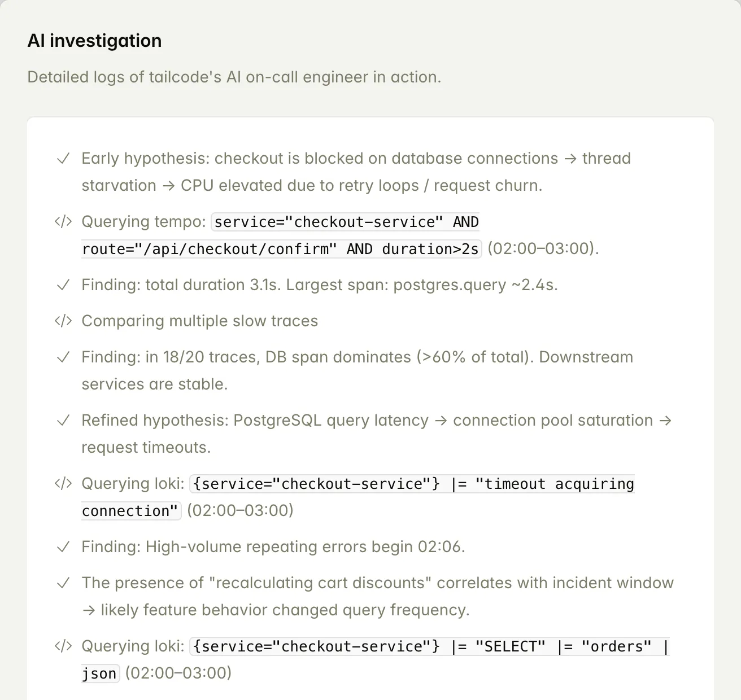This screenshot has height=700, width=741.
Task: Click code icon beside the "timeout acquiring connection" loki query
Action: point(63,484)
